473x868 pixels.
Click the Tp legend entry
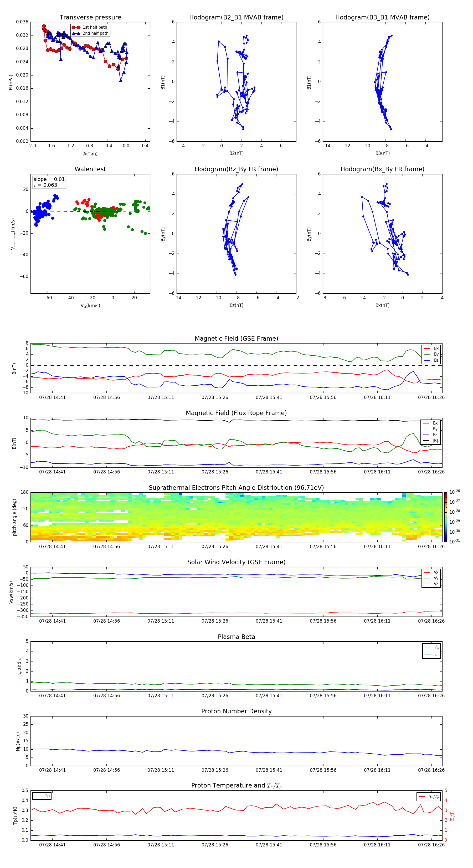[42, 796]
